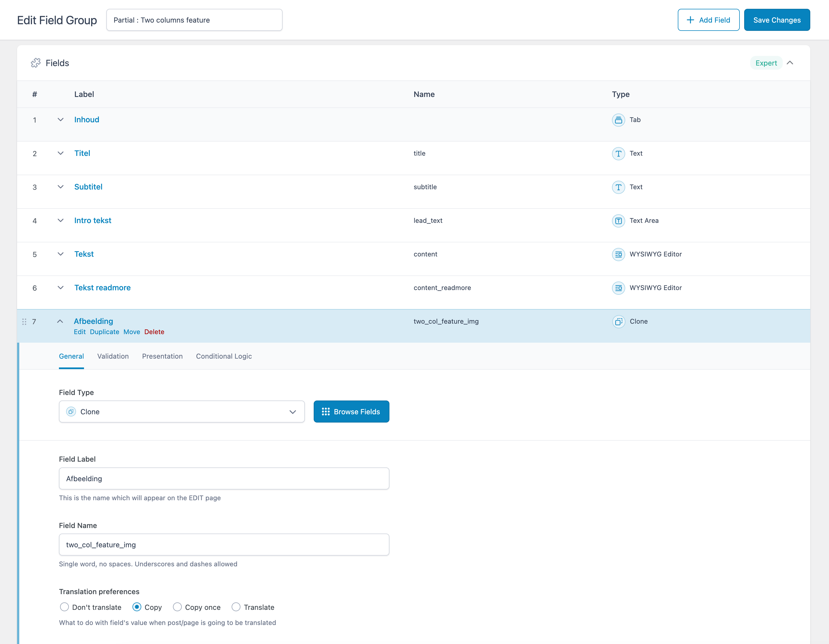Click Delete under Afbeelding
Viewport: 829px width, 644px height.
click(154, 332)
